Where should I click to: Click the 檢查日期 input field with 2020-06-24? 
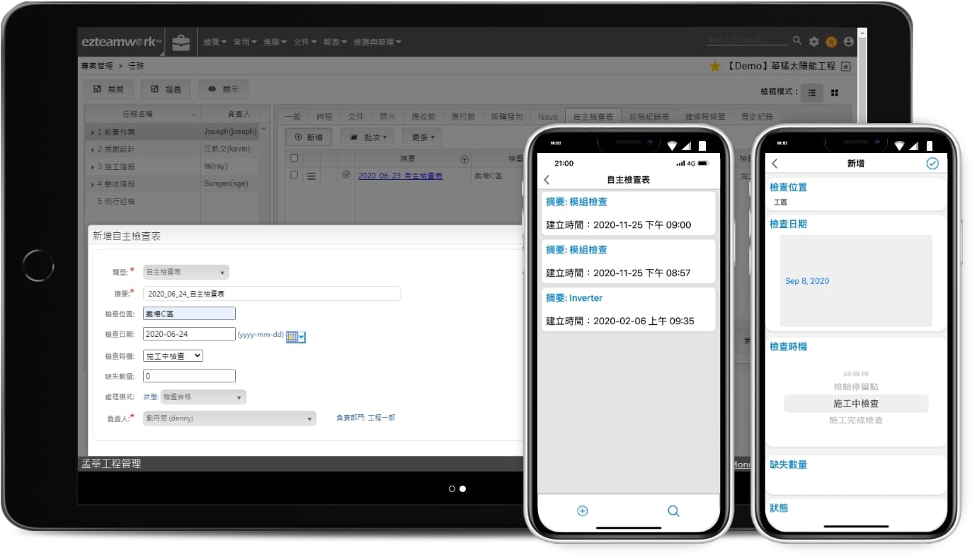(x=189, y=334)
